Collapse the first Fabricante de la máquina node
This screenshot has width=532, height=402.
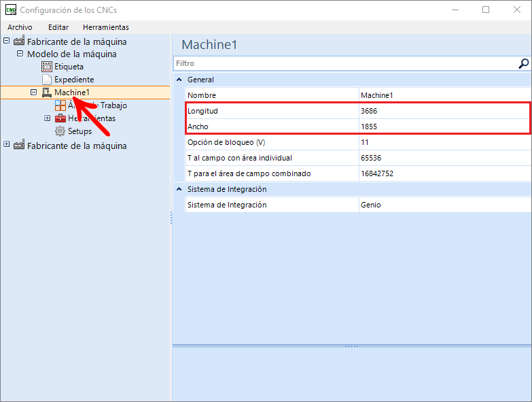point(6,41)
